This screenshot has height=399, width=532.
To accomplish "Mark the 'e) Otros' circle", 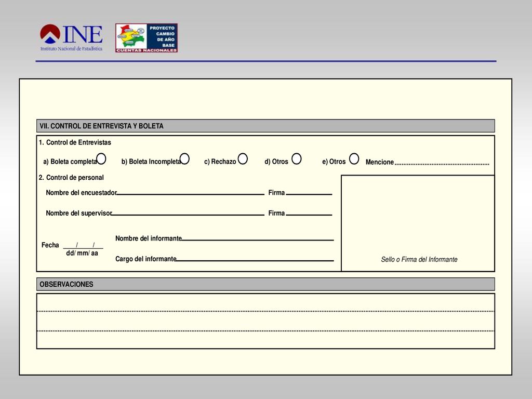I will 354,159.
